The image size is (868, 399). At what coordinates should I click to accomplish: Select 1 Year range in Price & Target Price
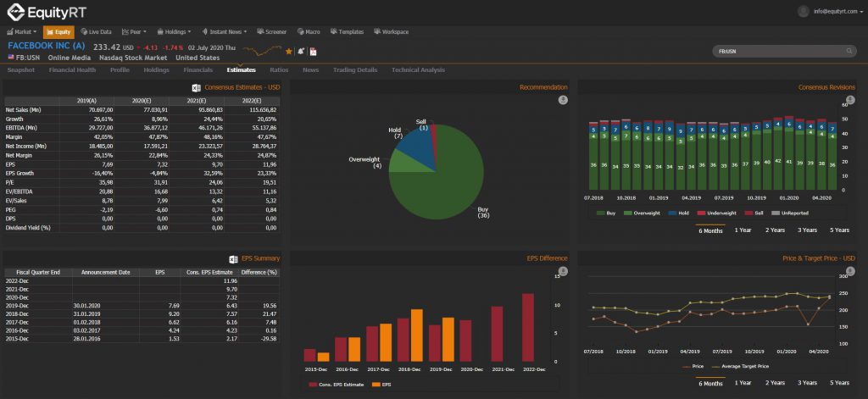(x=743, y=383)
